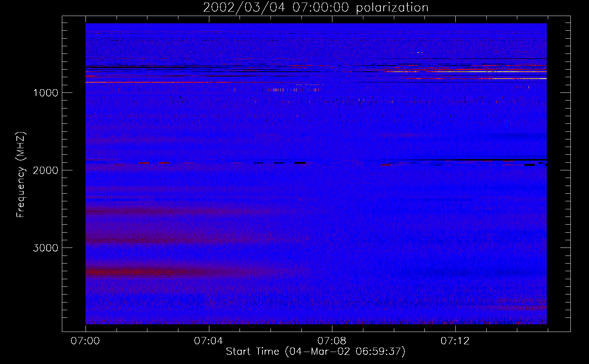Image resolution: width=589 pixels, height=364 pixels.
Task: Click the 07:04 time tick label
Action: [x=209, y=341]
